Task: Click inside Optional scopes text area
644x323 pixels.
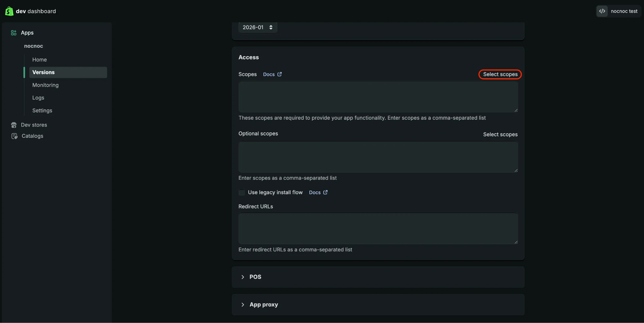Action: tap(378, 157)
